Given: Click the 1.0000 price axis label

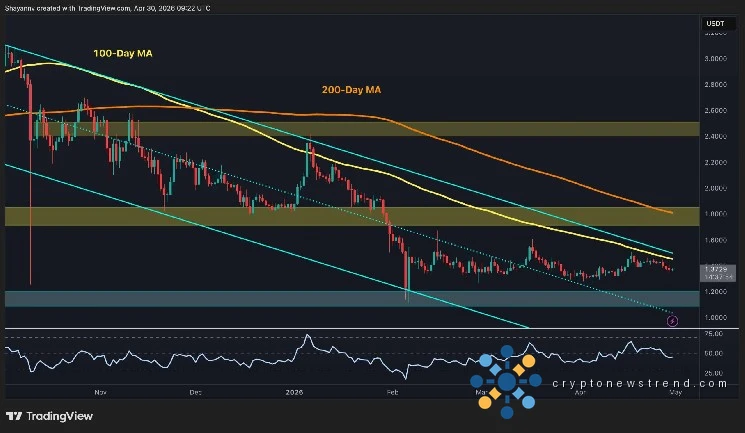Looking at the screenshot, I should pyautogui.click(x=715, y=318).
